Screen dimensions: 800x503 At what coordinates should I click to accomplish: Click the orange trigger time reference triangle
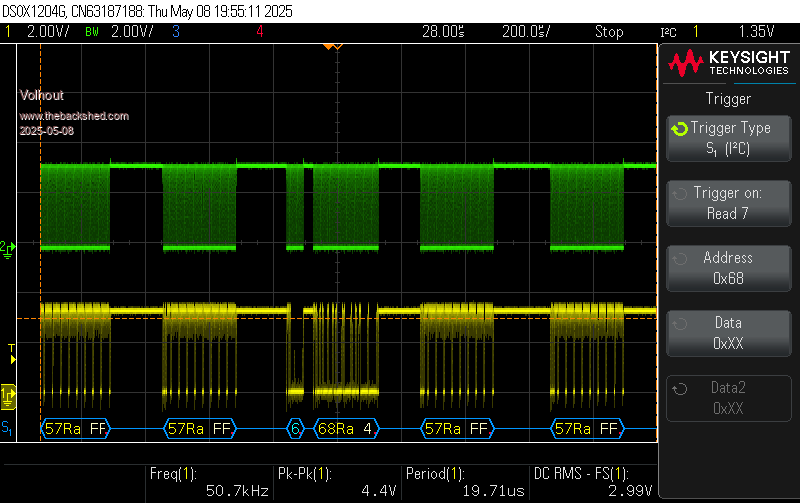point(334,46)
